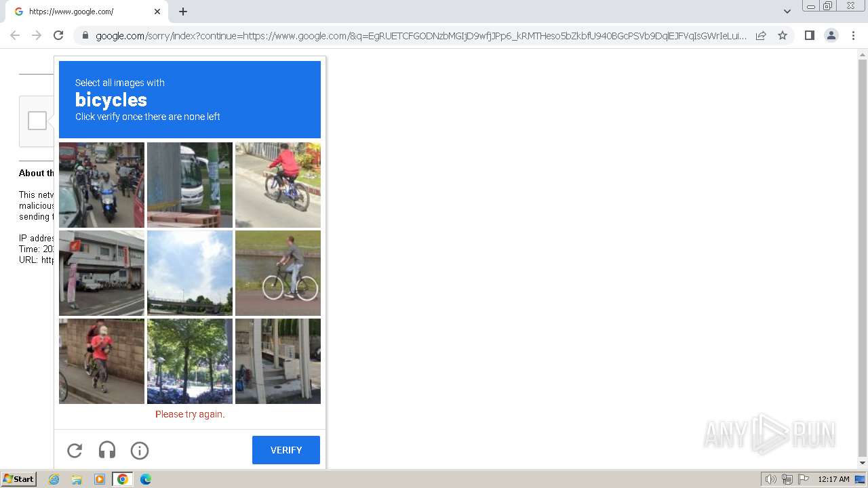The image size is (868, 488).
Task: Click Show desktop icon beside the clock
Action: pos(861,479)
